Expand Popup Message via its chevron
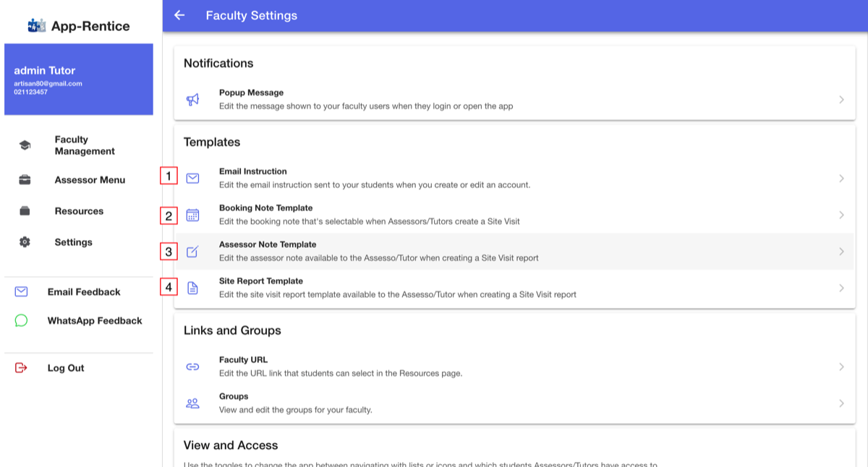The width and height of the screenshot is (868, 467). click(x=841, y=100)
